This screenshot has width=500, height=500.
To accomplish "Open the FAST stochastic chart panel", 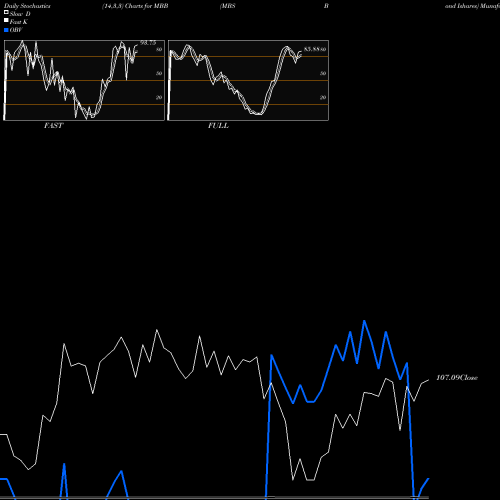I will [x=84, y=80].
